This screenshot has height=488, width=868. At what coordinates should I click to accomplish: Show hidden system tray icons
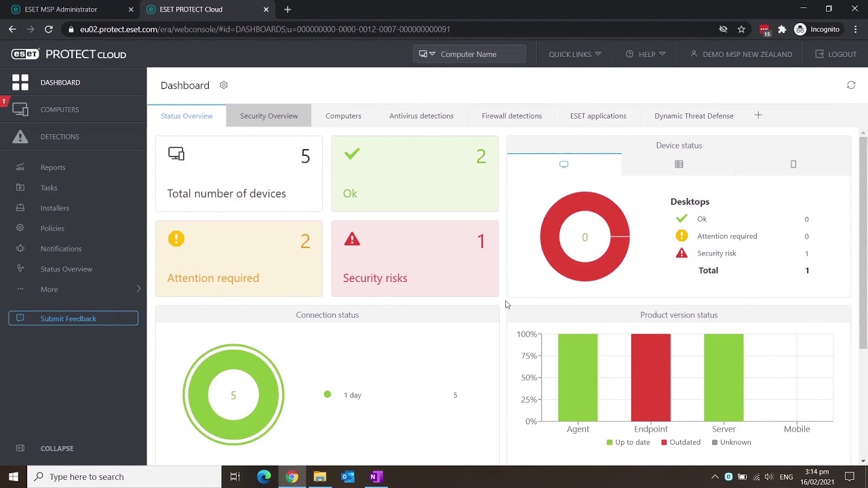715,476
